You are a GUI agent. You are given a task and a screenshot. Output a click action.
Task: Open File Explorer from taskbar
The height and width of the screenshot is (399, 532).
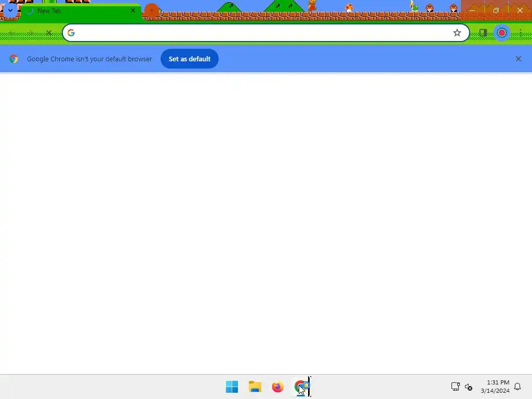point(255,387)
